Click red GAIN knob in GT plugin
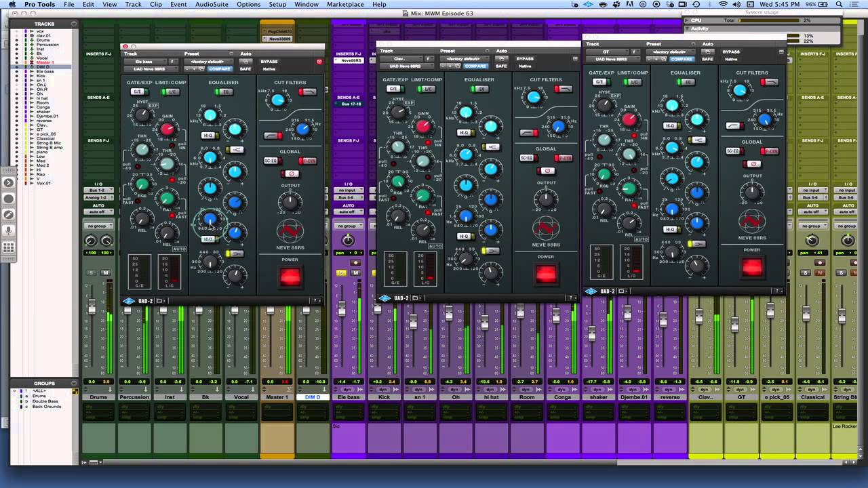This screenshot has width=868, height=488. 629,120
